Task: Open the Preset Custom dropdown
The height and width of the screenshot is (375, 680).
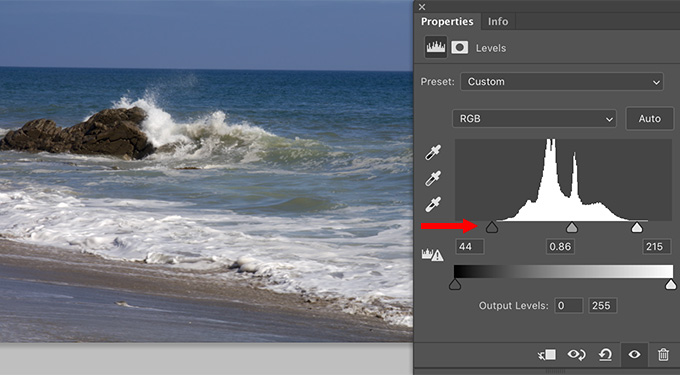Action: click(x=562, y=82)
